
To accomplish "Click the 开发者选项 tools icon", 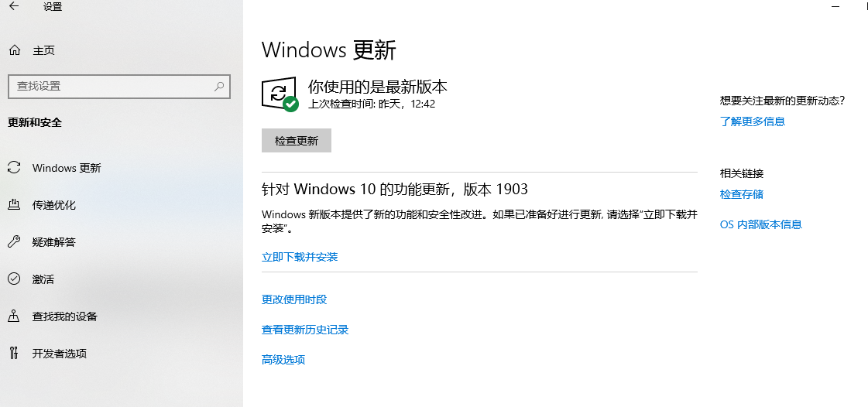I will (14, 353).
